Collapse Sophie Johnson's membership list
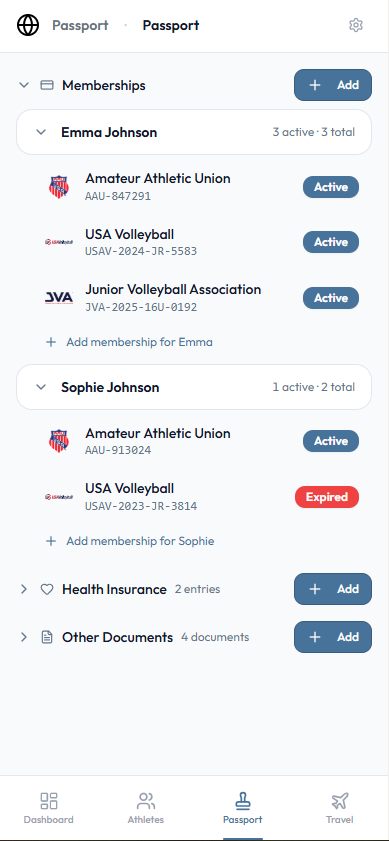Screen dimensions: 389x841 click(41, 387)
